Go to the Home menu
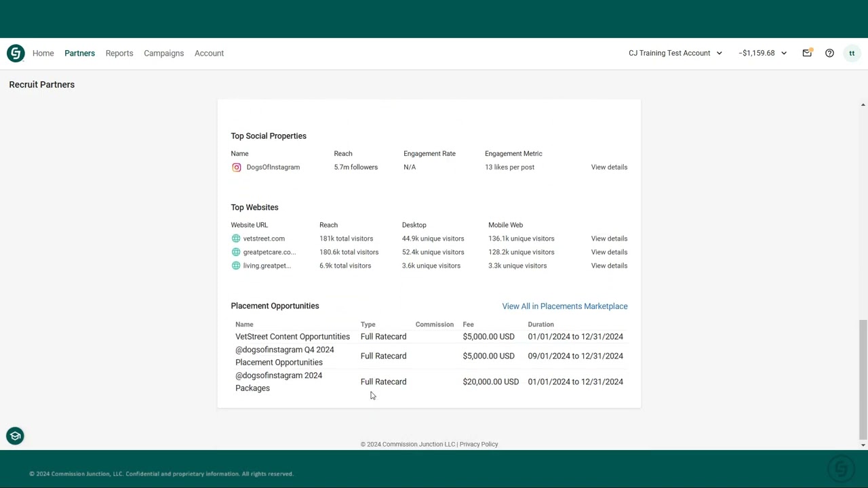The height and width of the screenshot is (488, 868). [43, 53]
